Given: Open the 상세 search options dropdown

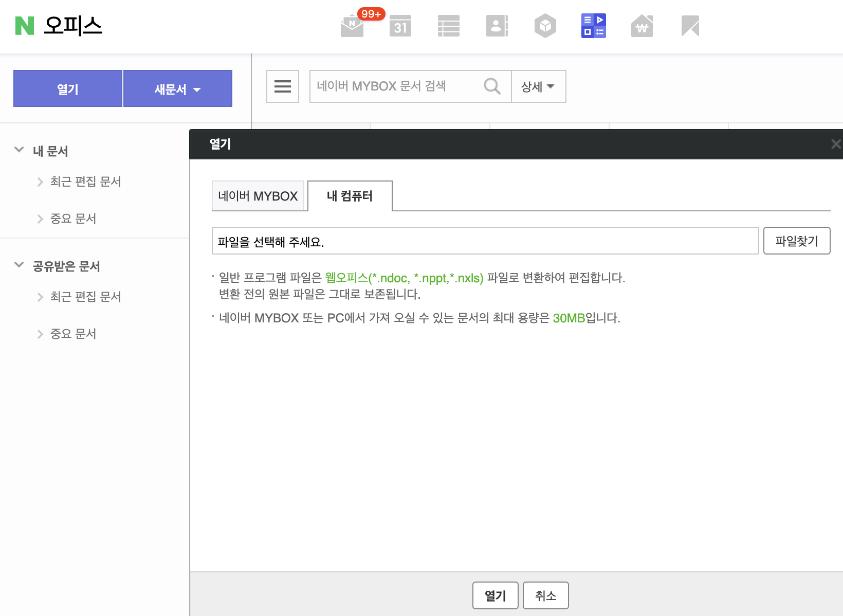Looking at the screenshot, I should (539, 86).
